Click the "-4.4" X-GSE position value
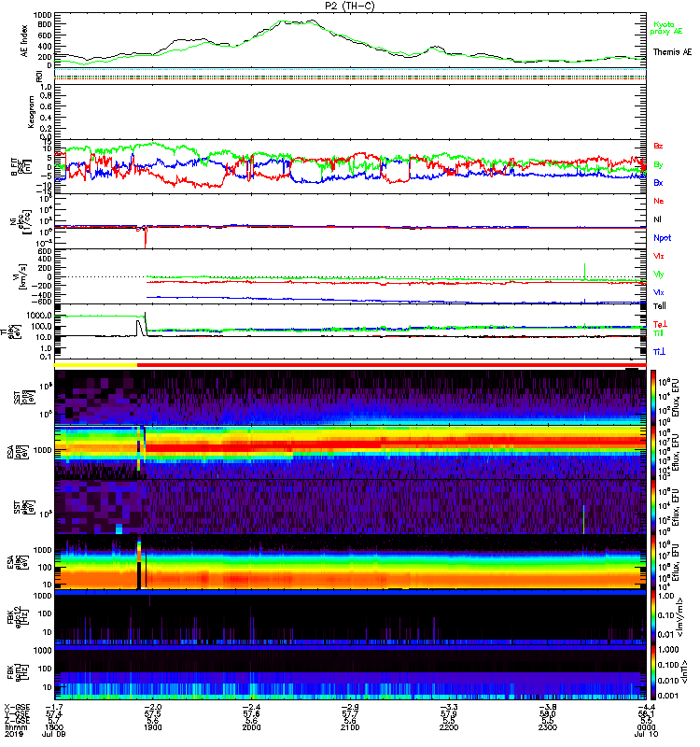The image size is (700, 747). 646,708
